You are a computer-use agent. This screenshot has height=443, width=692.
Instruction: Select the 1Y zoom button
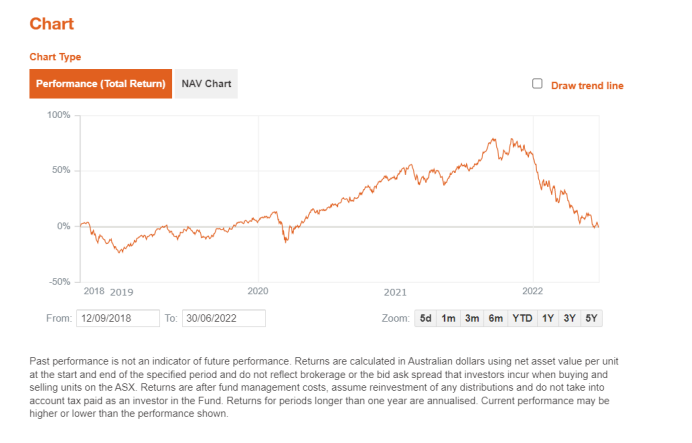(548, 319)
